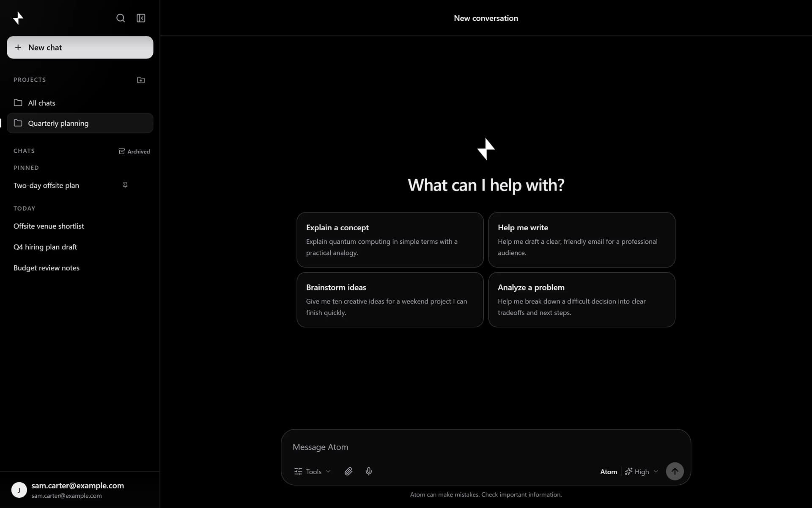This screenshot has height=508, width=812.
Task: Attach a file with paperclip icon
Action: click(348, 472)
